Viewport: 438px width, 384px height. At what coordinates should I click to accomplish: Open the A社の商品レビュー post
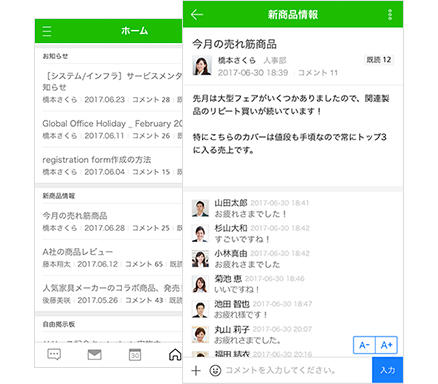pyautogui.click(x=112, y=258)
